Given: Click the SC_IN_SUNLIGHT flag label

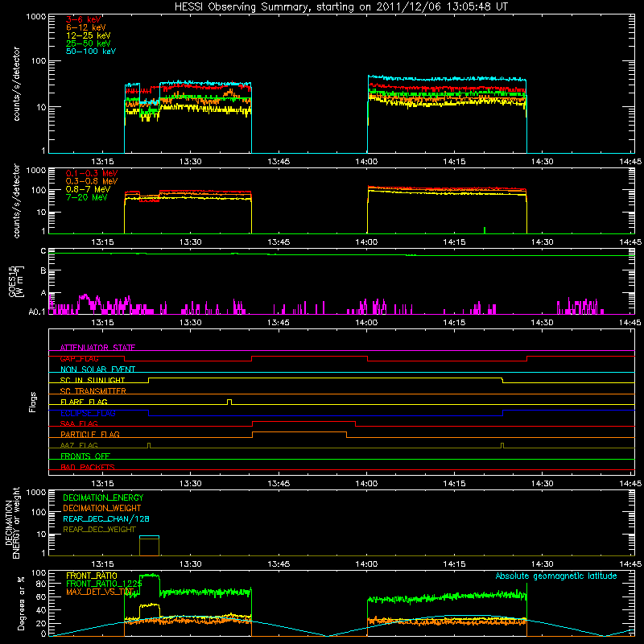Looking at the screenshot, I should (93, 380).
